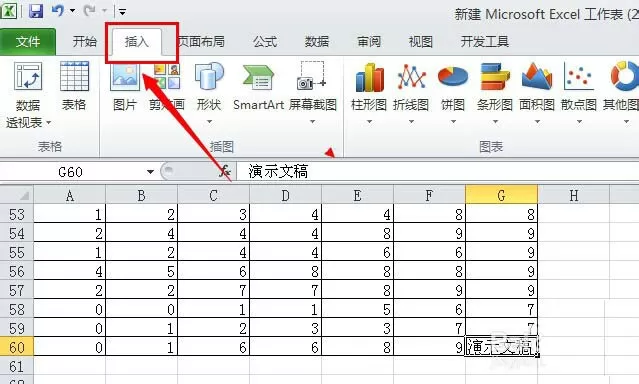
Task: Click empty cell H55
Action: pos(573,252)
